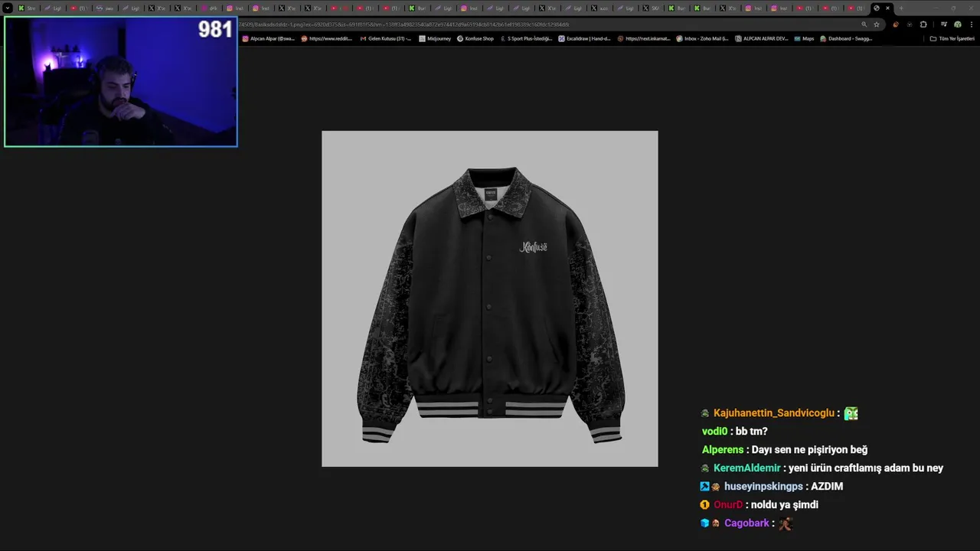Switch to the Kick "Stre" tab
Viewport: 980px width, 551px height.
(x=28, y=8)
